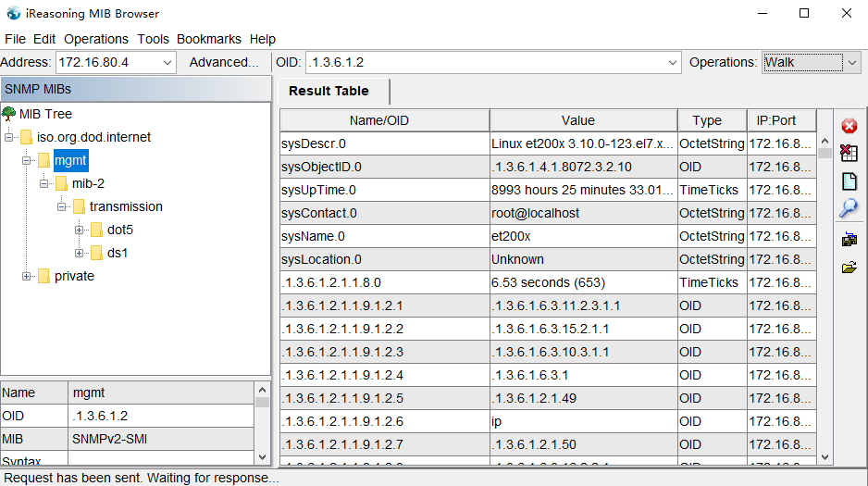The image size is (868, 486).
Task: Open the Address dropdown list
Action: (x=167, y=63)
